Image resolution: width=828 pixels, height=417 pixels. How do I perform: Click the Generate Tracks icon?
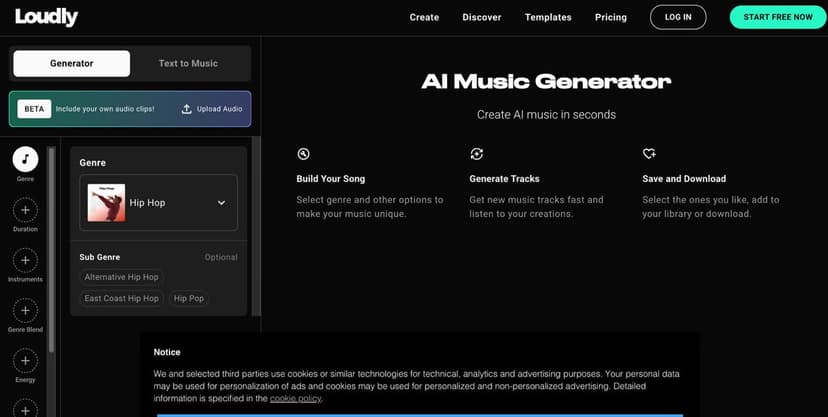(477, 153)
